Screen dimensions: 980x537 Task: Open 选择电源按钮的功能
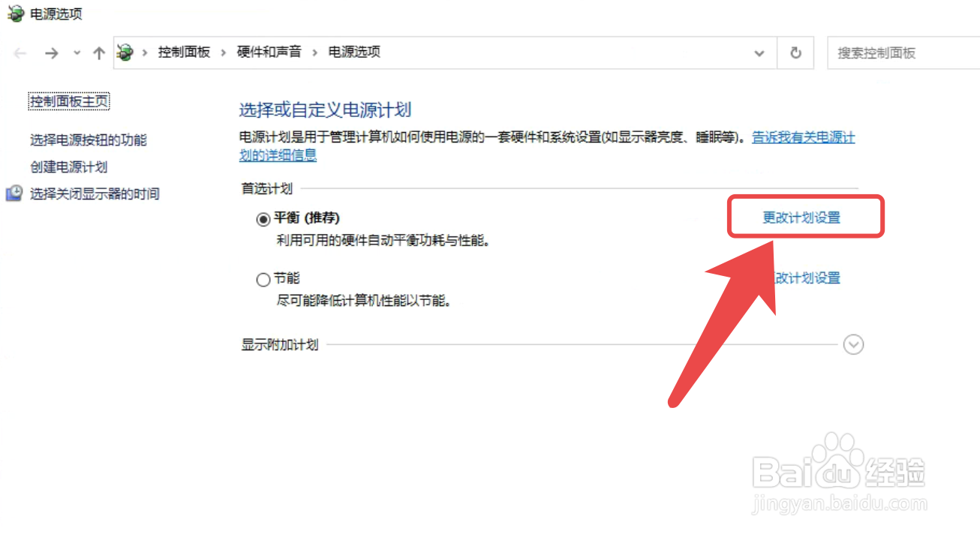tap(89, 139)
